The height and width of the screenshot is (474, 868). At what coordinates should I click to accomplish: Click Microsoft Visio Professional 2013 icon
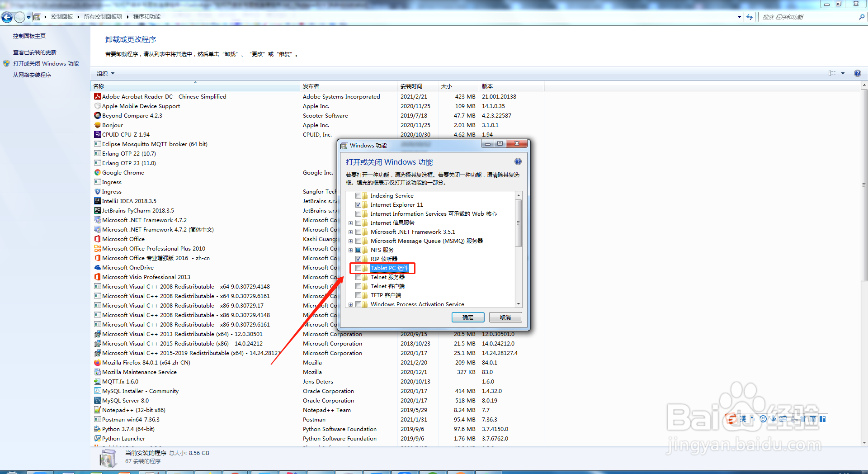pyautogui.click(x=97, y=277)
